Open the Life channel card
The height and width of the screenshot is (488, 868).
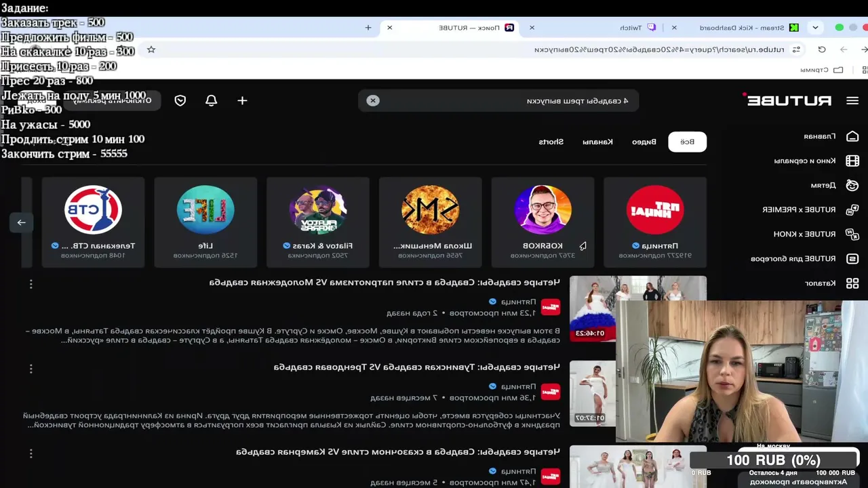tap(205, 222)
